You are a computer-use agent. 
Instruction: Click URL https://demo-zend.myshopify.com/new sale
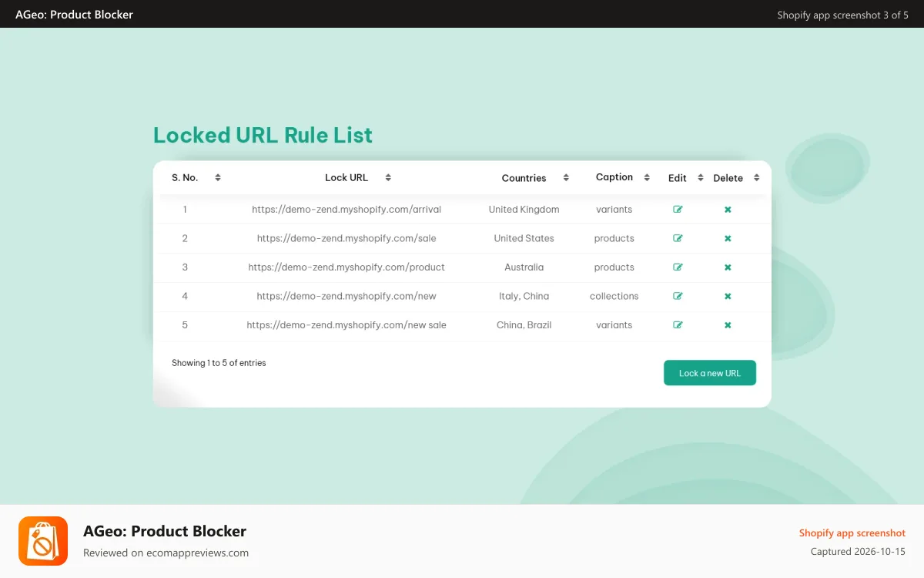(x=346, y=325)
